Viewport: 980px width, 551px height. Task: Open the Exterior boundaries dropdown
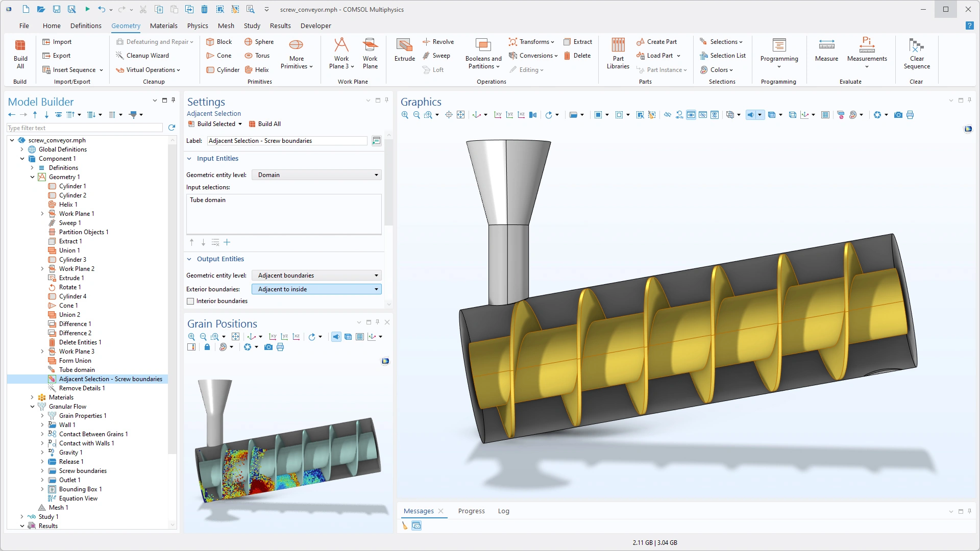pyautogui.click(x=316, y=289)
